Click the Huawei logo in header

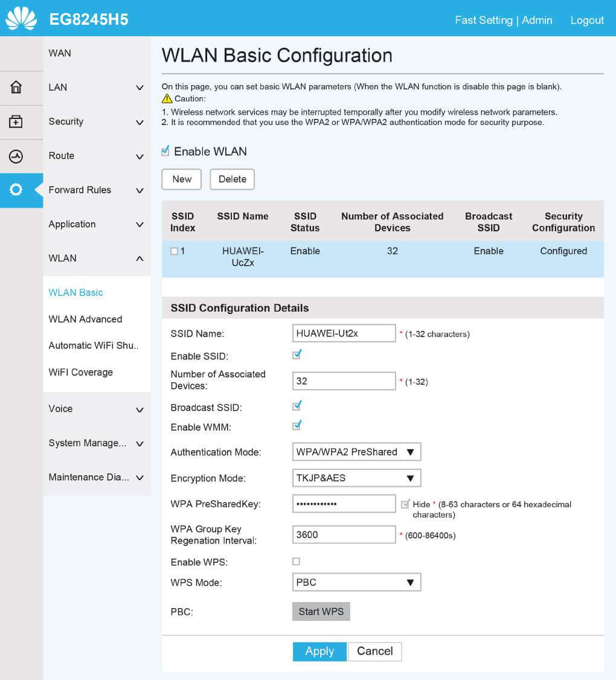tap(21, 18)
